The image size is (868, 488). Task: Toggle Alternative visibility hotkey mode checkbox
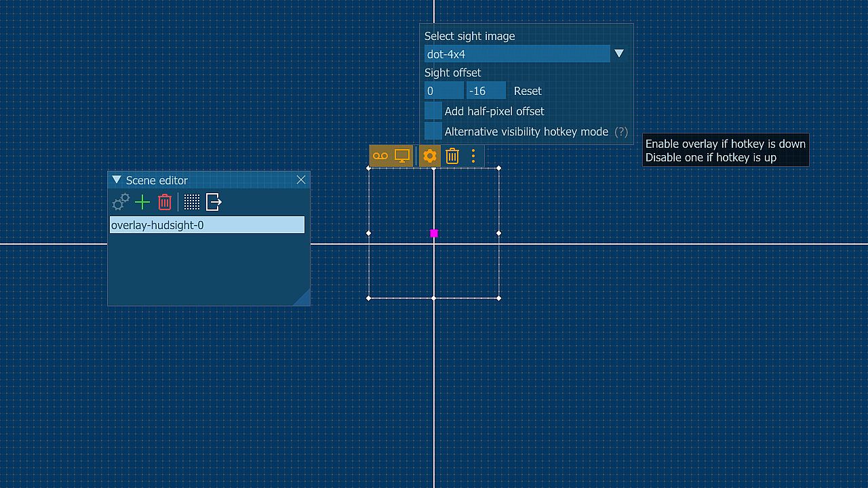click(433, 131)
